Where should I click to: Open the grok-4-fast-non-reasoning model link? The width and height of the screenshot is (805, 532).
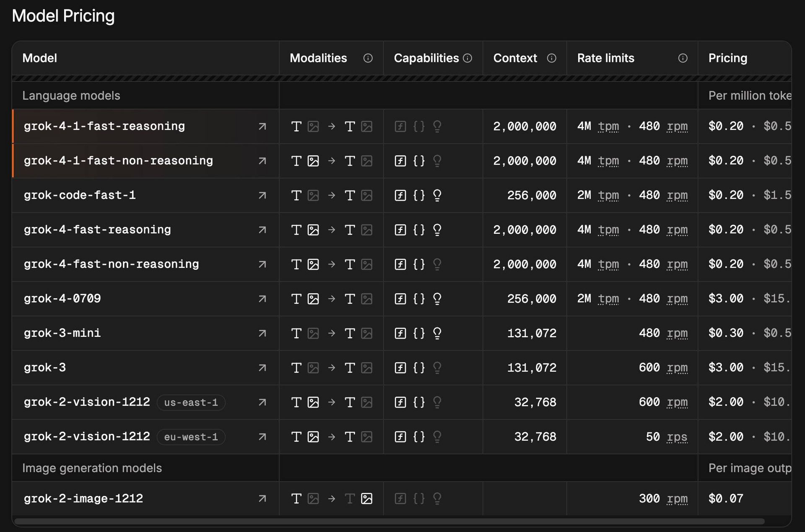(111, 264)
